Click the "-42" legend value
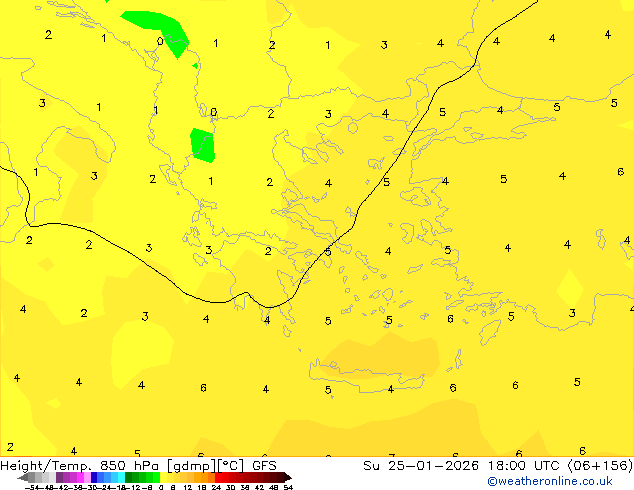 pyautogui.click(x=61, y=487)
